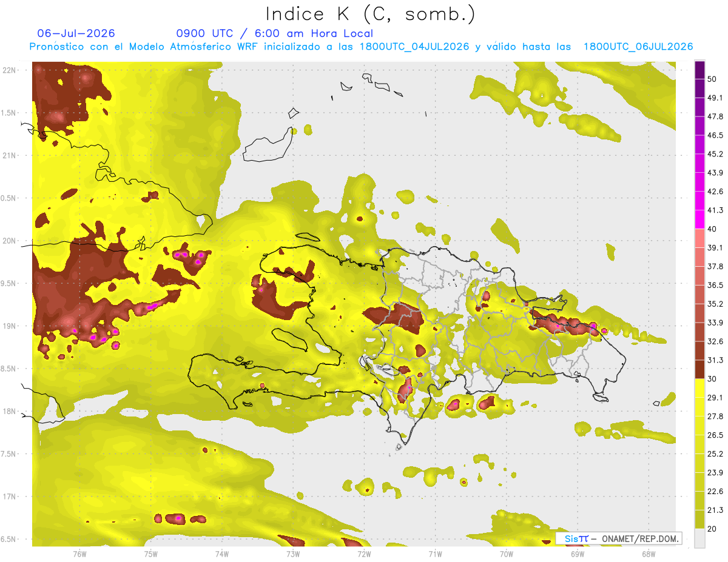Click the legend value '23.9'
The height and width of the screenshot is (562, 728).
(x=716, y=472)
